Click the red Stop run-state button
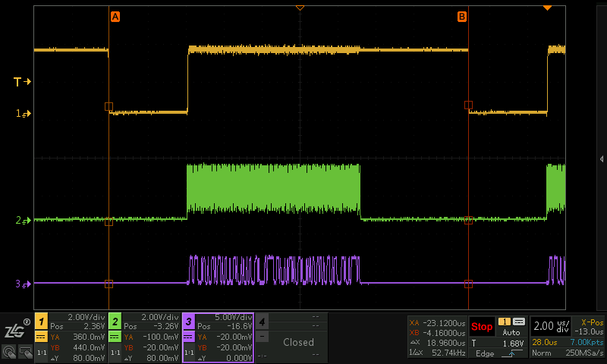 pyautogui.click(x=482, y=327)
